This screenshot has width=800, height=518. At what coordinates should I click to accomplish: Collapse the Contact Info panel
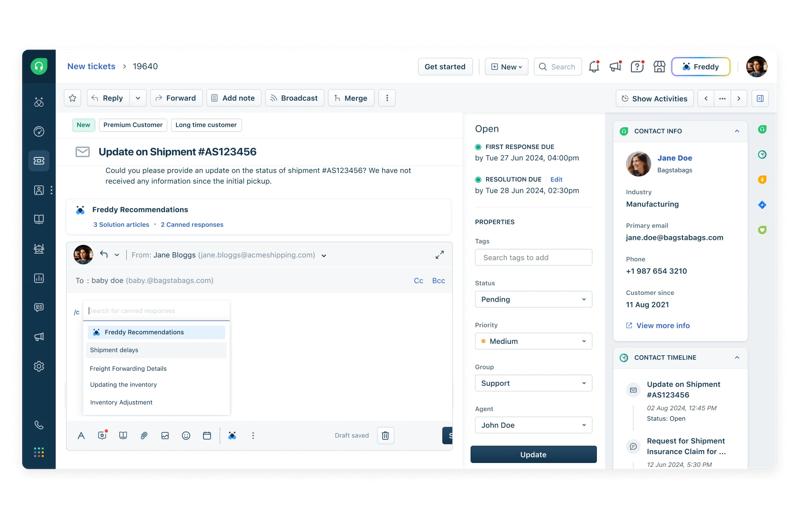737,131
